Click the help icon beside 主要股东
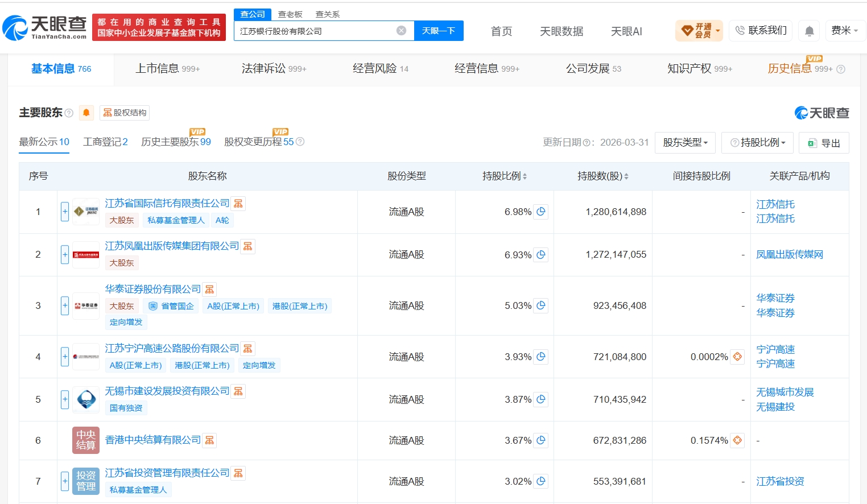 (x=69, y=113)
